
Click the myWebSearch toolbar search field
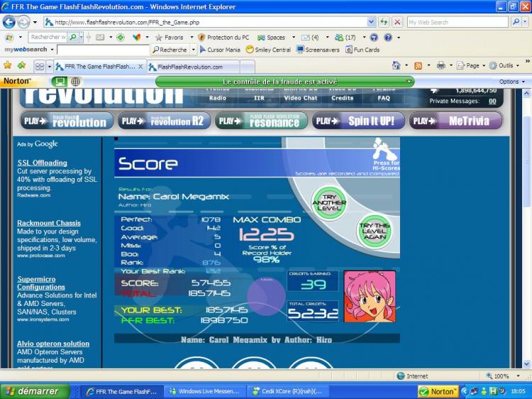pos(102,50)
